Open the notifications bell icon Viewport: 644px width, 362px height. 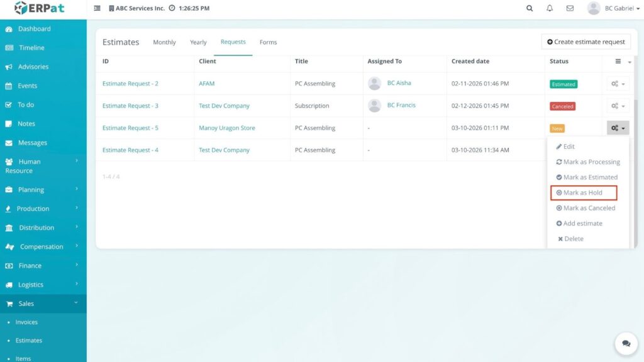[550, 8]
